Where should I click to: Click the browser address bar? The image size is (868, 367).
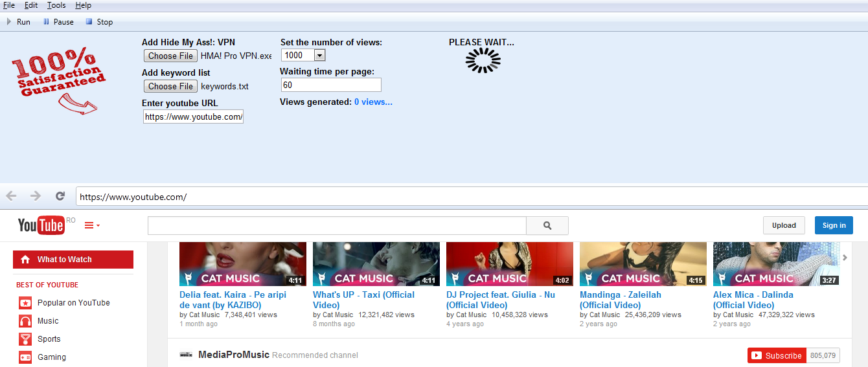pos(472,196)
